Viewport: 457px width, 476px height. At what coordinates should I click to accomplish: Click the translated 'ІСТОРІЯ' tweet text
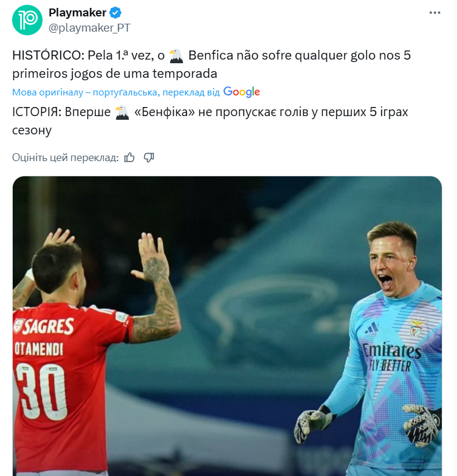pyautogui.click(x=210, y=121)
